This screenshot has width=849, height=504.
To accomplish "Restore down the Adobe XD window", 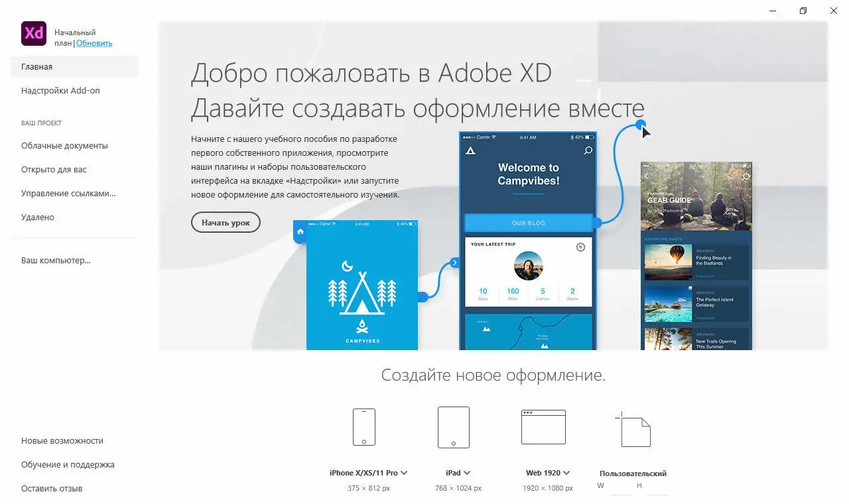I will pos(803,11).
